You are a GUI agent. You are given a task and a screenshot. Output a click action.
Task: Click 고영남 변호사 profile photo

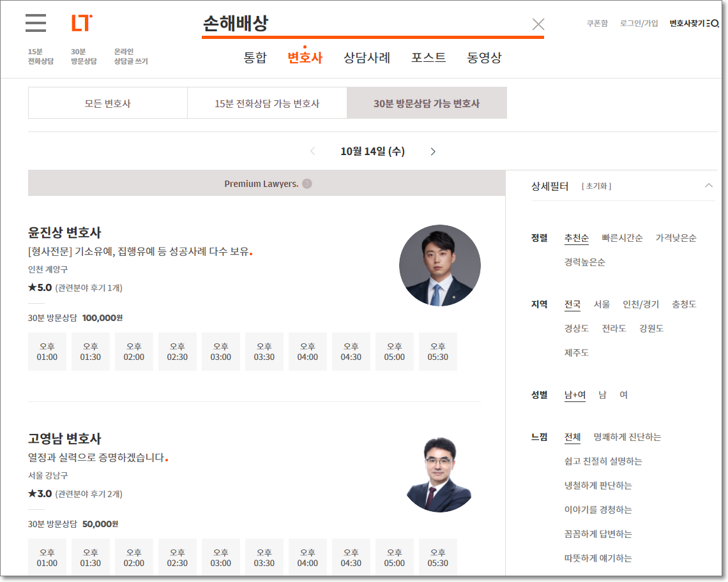(x=440, y=474)
